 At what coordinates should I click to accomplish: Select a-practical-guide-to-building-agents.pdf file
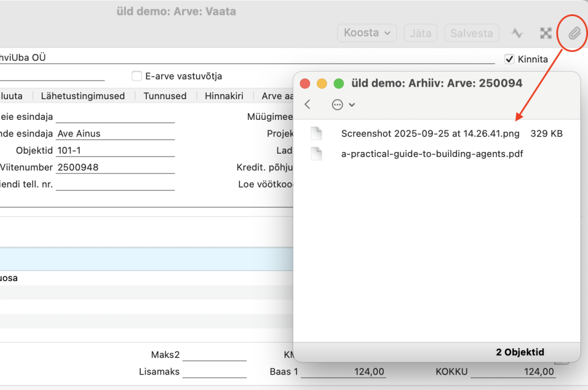(432, 154)
